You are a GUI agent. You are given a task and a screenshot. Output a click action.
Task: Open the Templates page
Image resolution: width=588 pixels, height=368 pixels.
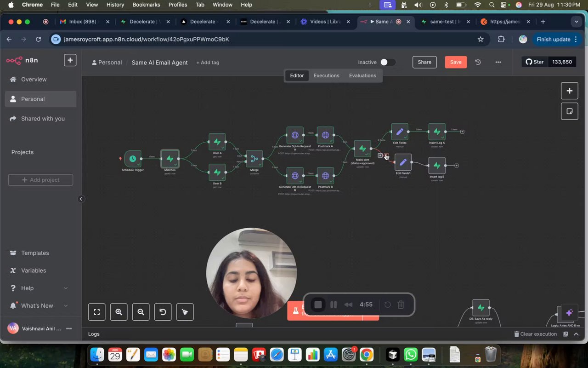[x=40, y=253]
